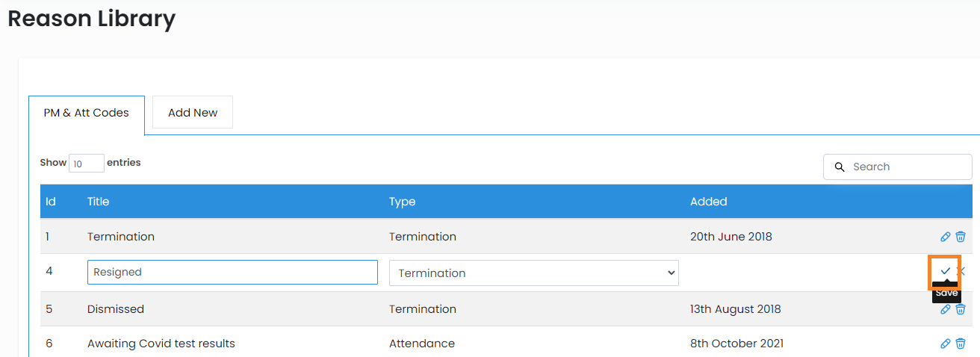The image size is (980, 357).
Task: Switch to the PM & Att Codes tab
Action: [x=87, y=113]
